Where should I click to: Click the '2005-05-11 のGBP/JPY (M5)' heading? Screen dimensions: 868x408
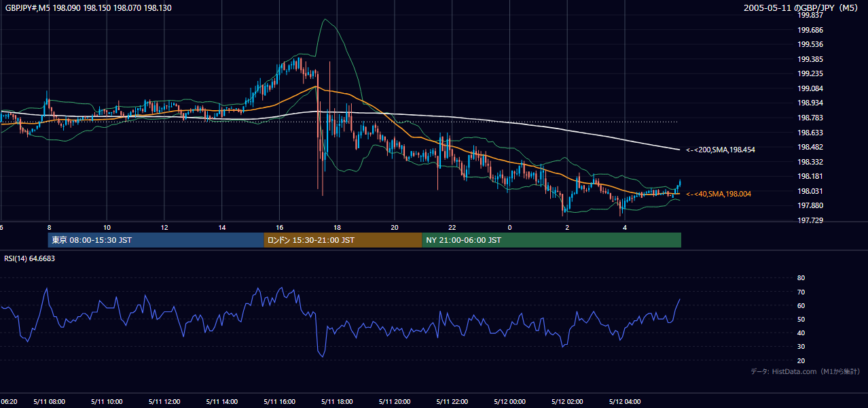[801, 7]
